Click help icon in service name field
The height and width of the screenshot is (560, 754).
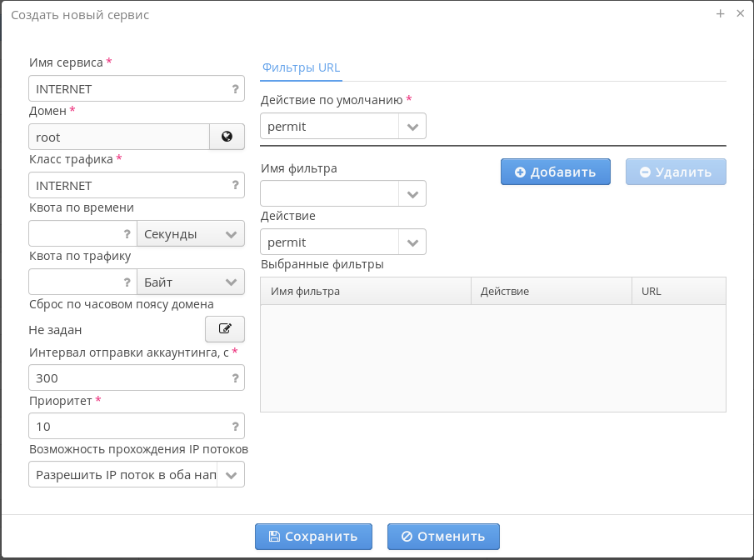(235, 88)
